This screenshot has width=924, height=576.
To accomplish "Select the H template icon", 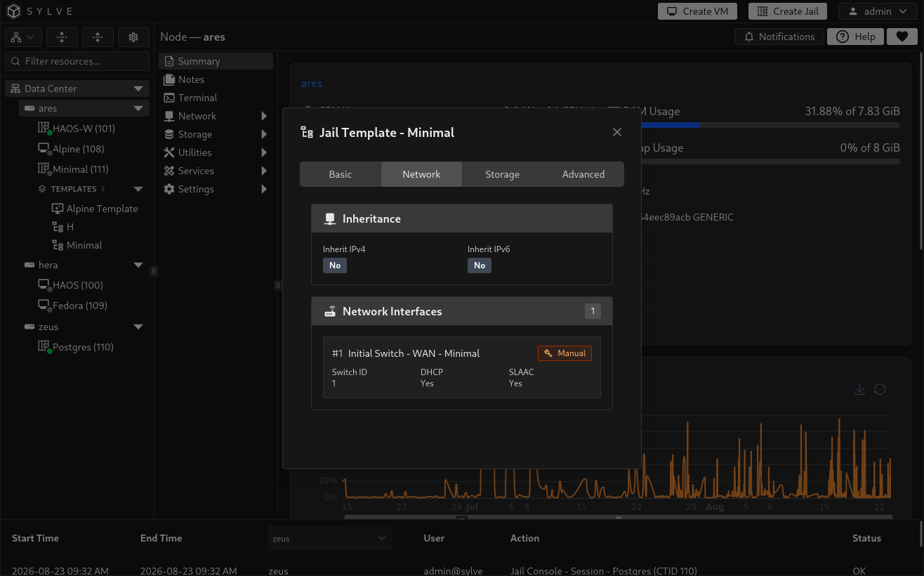I will coord(58,227).
